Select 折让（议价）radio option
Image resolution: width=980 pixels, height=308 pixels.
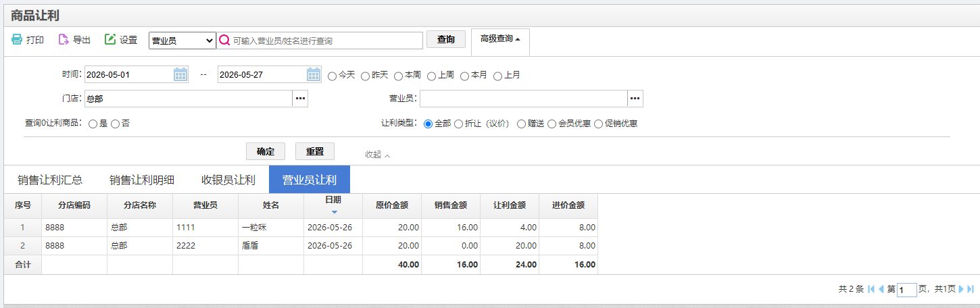pos(458,124)
